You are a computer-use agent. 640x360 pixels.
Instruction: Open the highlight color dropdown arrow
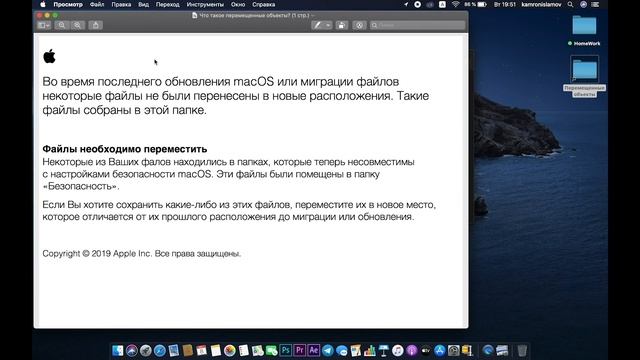[x=328, y=25]
